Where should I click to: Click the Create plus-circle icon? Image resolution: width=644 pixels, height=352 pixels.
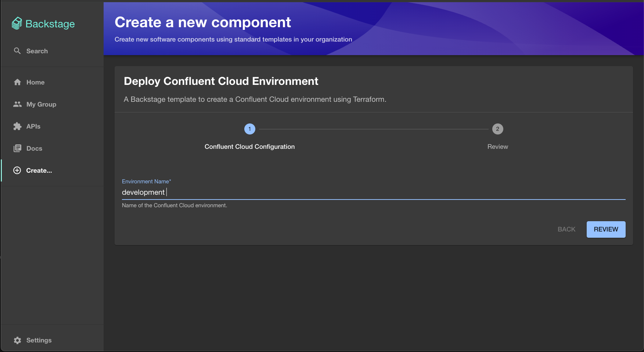coord(17,170)
